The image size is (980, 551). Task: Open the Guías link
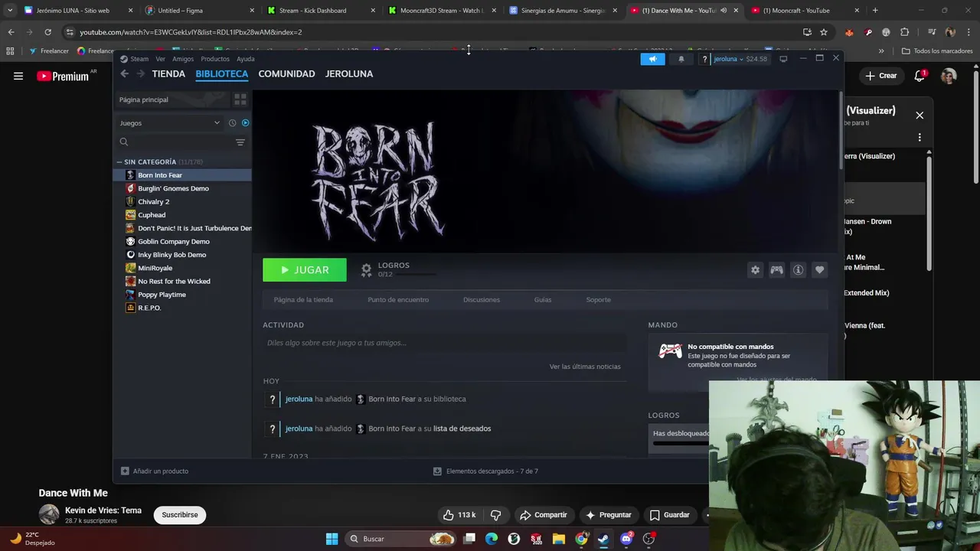(543, 300)
